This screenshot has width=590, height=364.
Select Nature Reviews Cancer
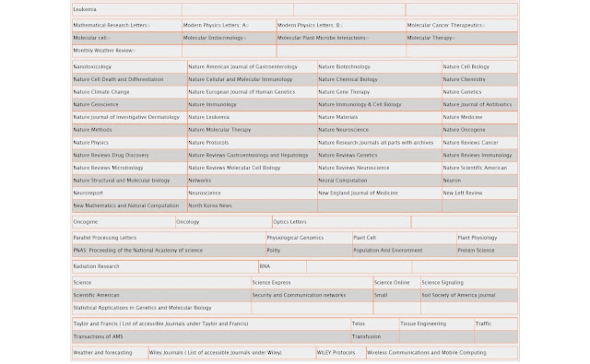(470, 143)
